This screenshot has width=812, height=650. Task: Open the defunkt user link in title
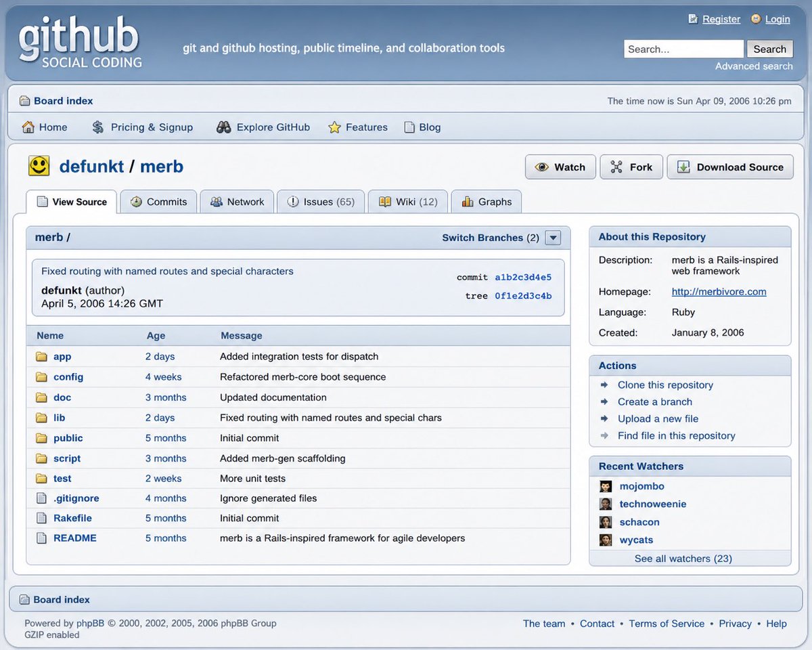pos(91,167)
